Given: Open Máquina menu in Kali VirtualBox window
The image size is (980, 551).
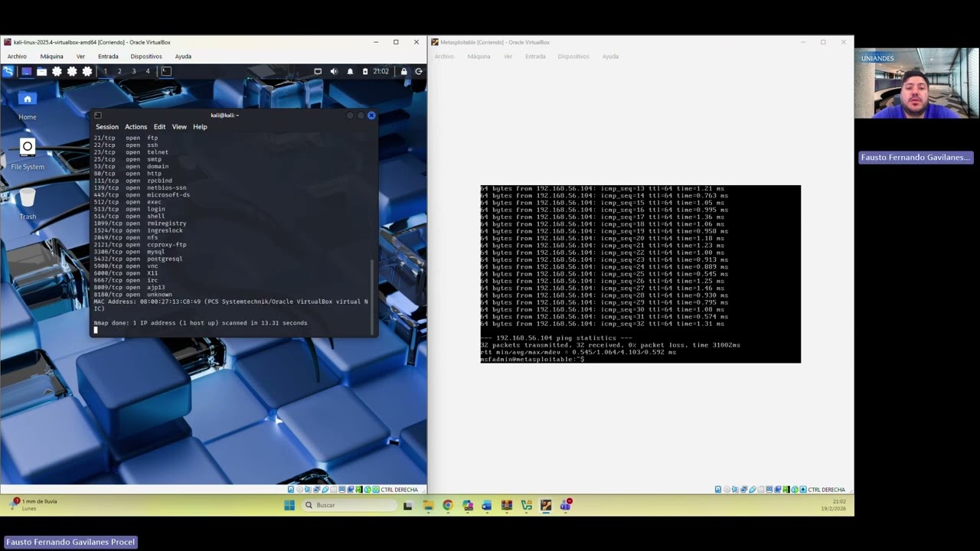Looking at the screenshot, I should coord(51,57).
